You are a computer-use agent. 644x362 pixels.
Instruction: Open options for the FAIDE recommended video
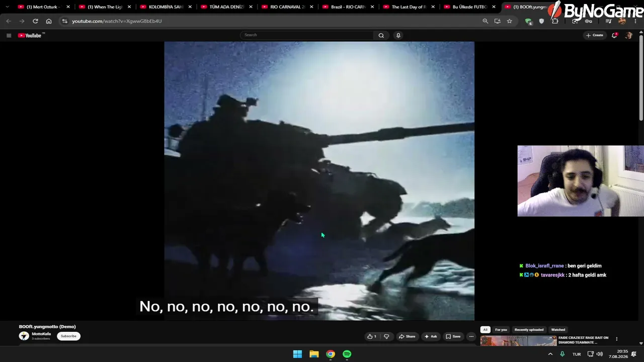616,339
